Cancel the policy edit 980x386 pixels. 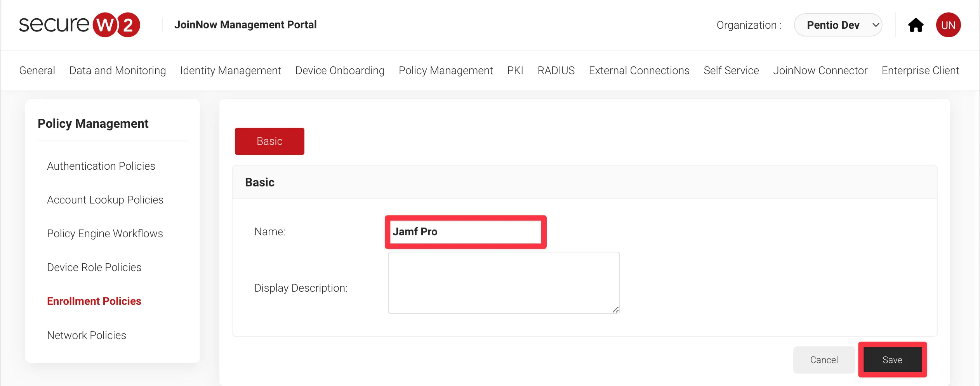824,360
